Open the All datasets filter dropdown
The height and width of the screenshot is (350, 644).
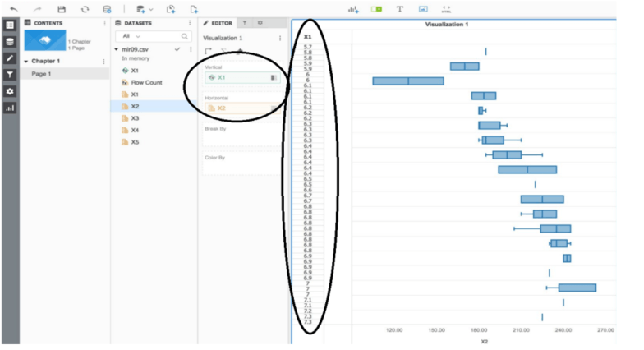click(x=131, y=36)
